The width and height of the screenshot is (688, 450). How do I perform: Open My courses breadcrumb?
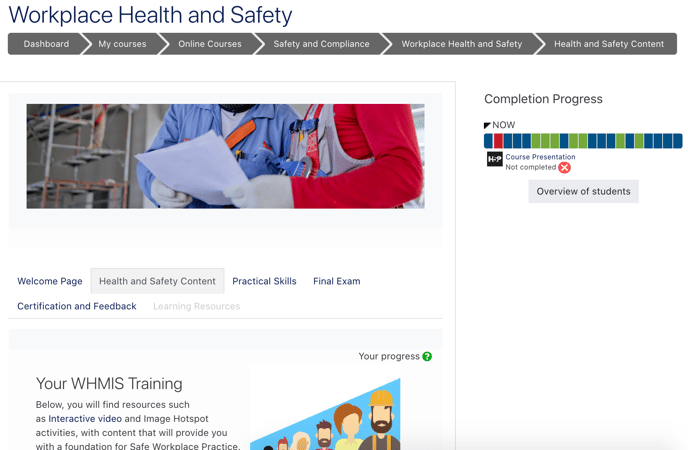[x=122, y=44]
